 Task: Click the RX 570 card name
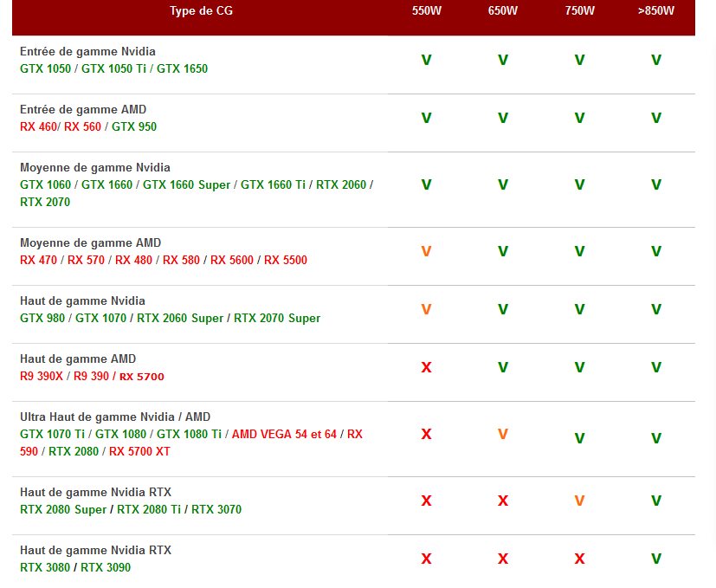click(86, 261)
